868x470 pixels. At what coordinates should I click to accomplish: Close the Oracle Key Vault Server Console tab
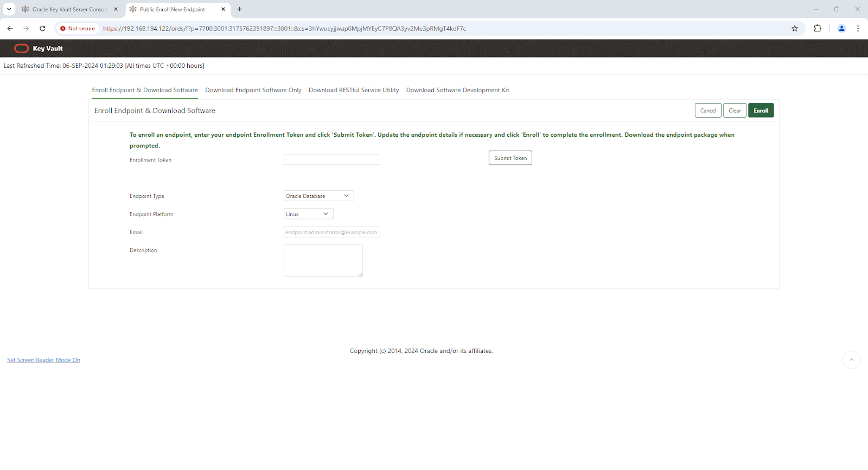tap(116, 9)
